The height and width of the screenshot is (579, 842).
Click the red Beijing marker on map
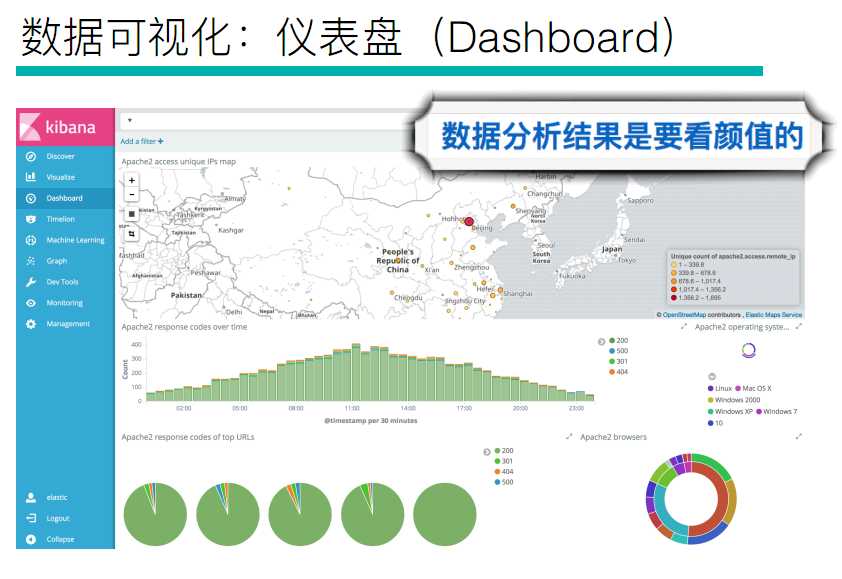(x=469, y=221)
